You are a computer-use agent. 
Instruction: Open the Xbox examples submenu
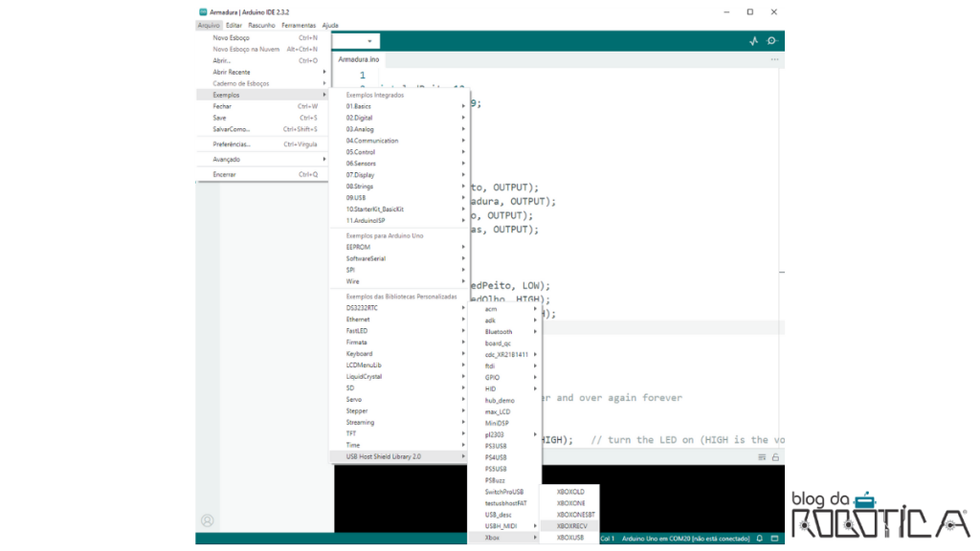point(504,538)
